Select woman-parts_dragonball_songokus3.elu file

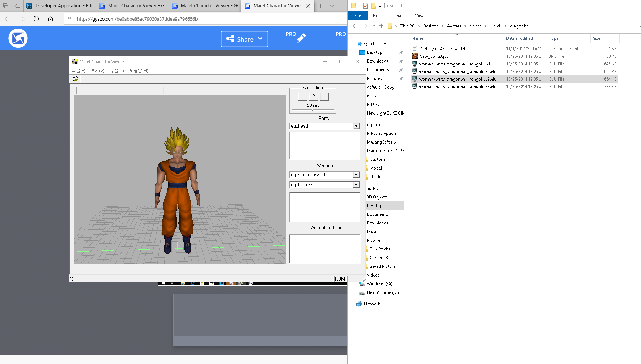458,87
